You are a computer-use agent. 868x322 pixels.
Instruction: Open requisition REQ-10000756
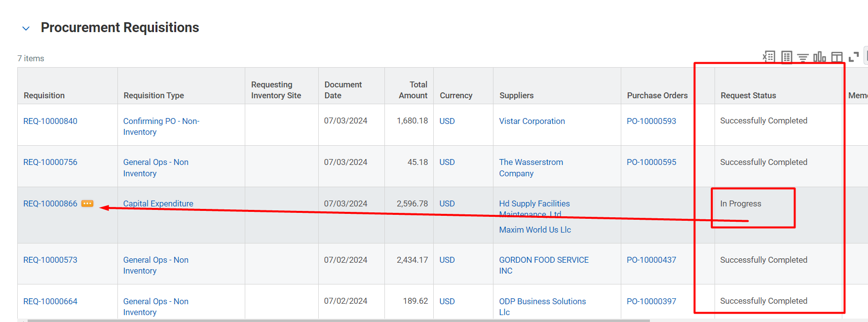coord(50,162)
